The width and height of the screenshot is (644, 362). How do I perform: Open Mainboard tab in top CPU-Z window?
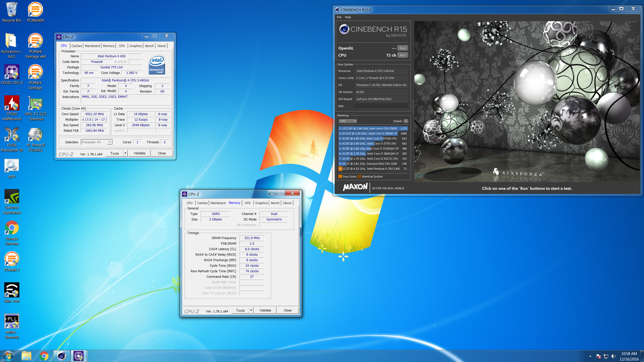[92, 46]
